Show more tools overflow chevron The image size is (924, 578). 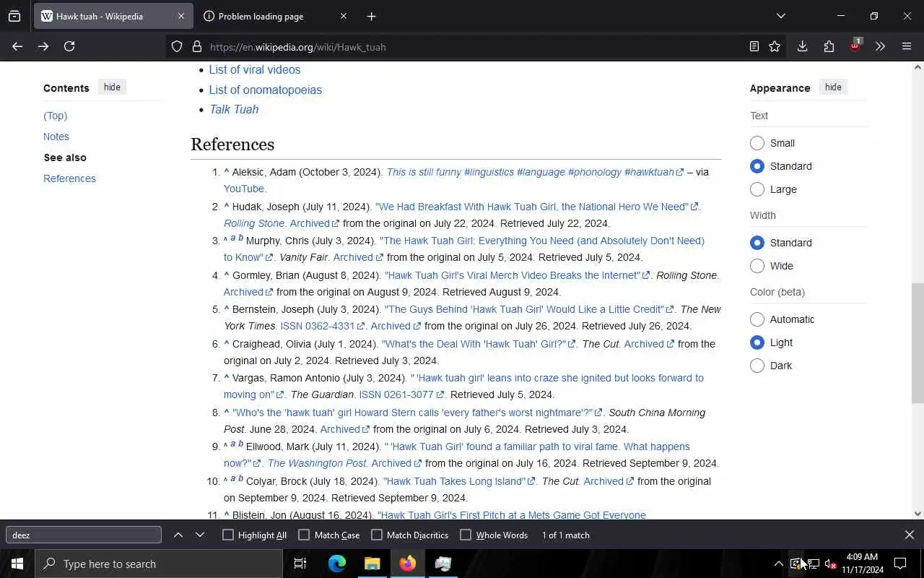[x=880, y=46]
